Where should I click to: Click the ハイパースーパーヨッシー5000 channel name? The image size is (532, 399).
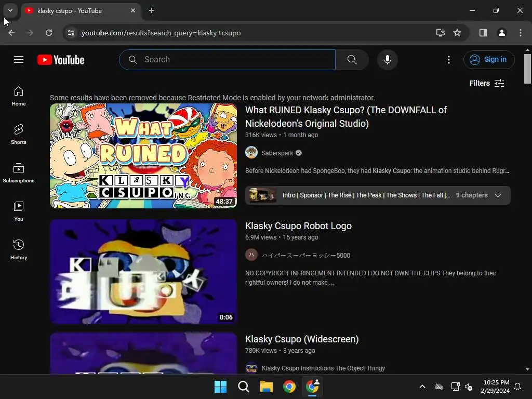(x=305, y=256)
